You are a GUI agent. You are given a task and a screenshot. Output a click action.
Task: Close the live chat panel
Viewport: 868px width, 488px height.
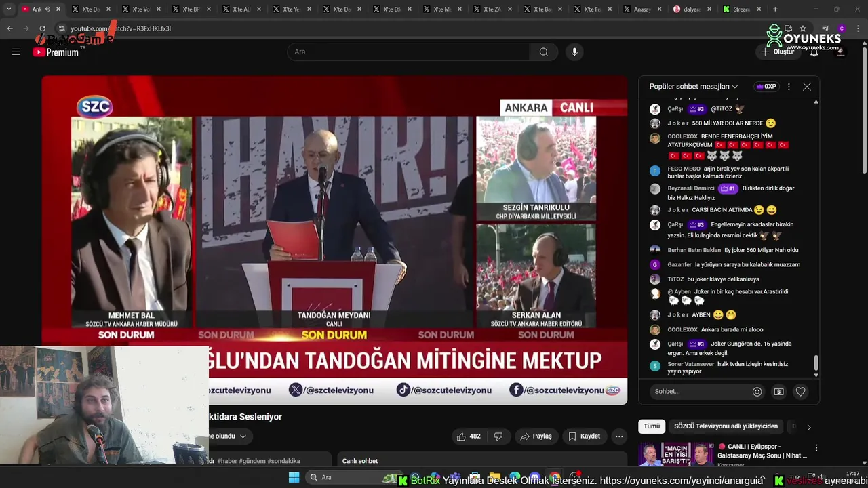(x=807, y=87)
